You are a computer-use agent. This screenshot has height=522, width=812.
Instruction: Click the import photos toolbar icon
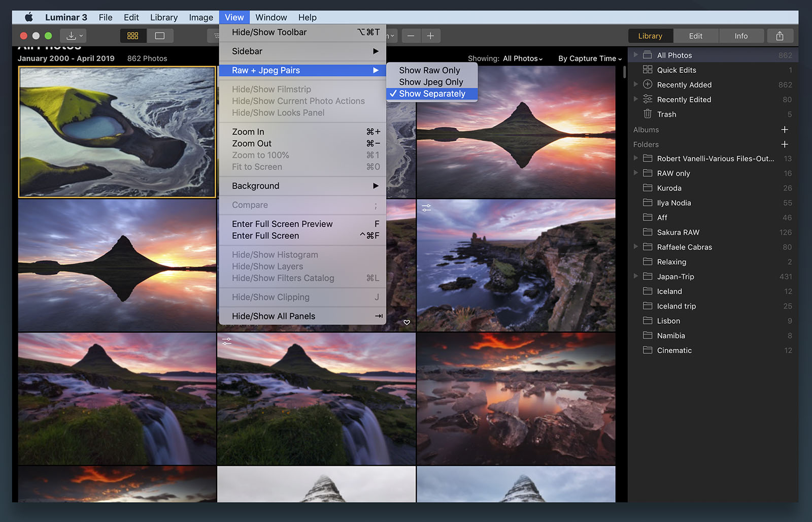[74, 36]
